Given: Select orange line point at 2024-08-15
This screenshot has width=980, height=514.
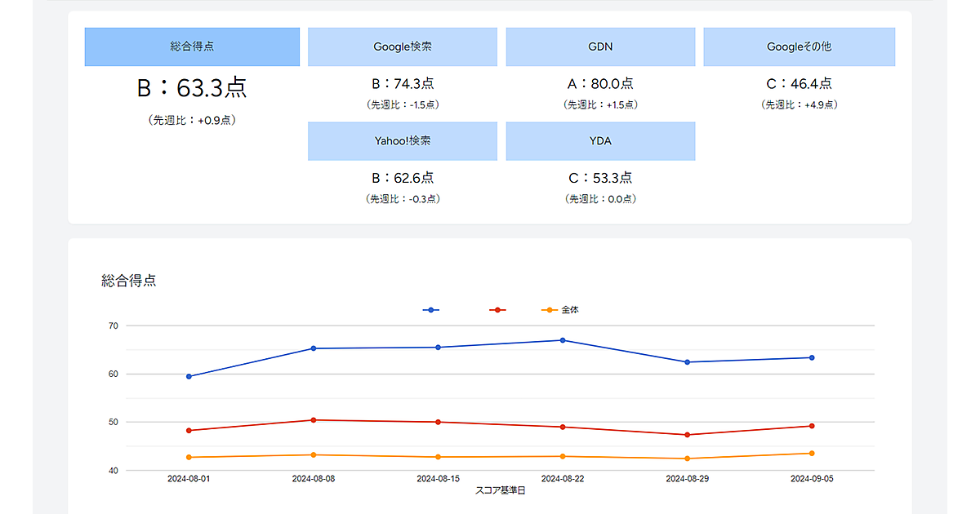Looking at the screenshot, I should point(438,457).
